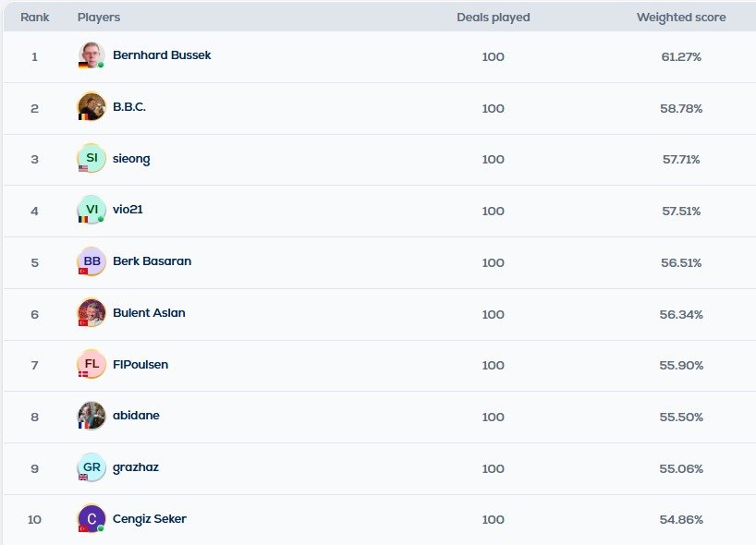Viewport: 756px width, 545px height.
Task: Open Bernhard Bussek's player profile name
Action: click(x=162, y=55)
